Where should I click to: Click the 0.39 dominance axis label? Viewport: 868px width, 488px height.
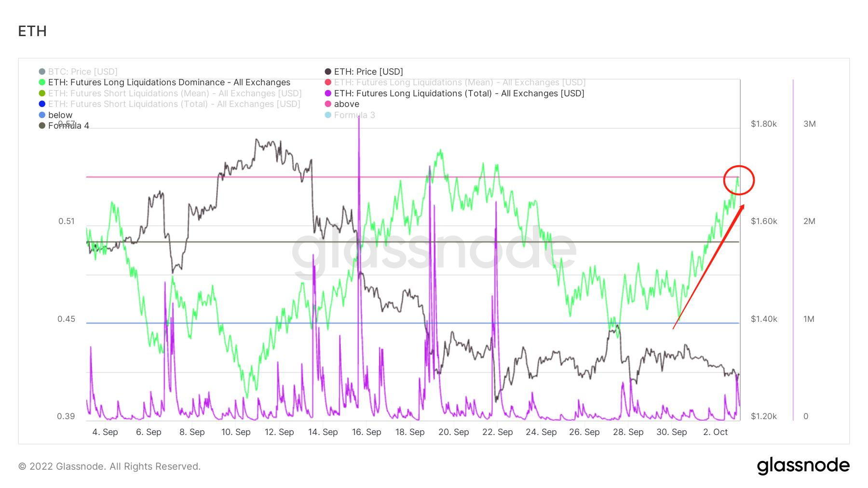click(x=66, y=416)
